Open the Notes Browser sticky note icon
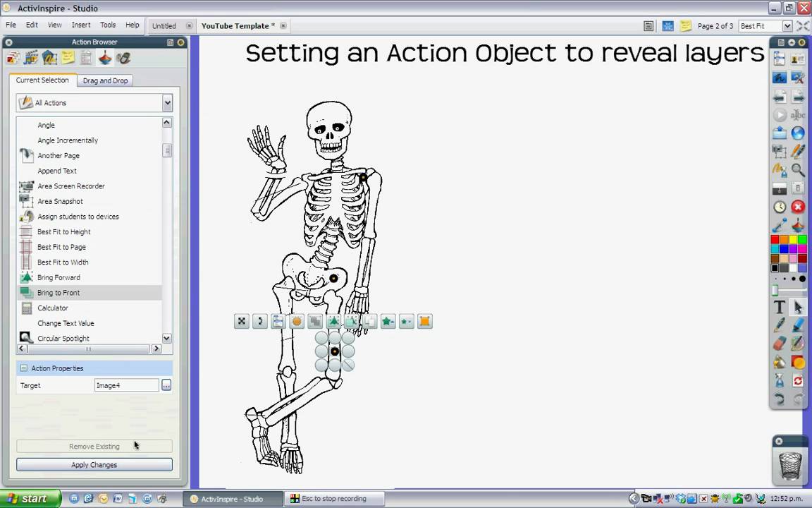Screen dimensions: 812x508 pyautogui.click(x=68, y=58)
